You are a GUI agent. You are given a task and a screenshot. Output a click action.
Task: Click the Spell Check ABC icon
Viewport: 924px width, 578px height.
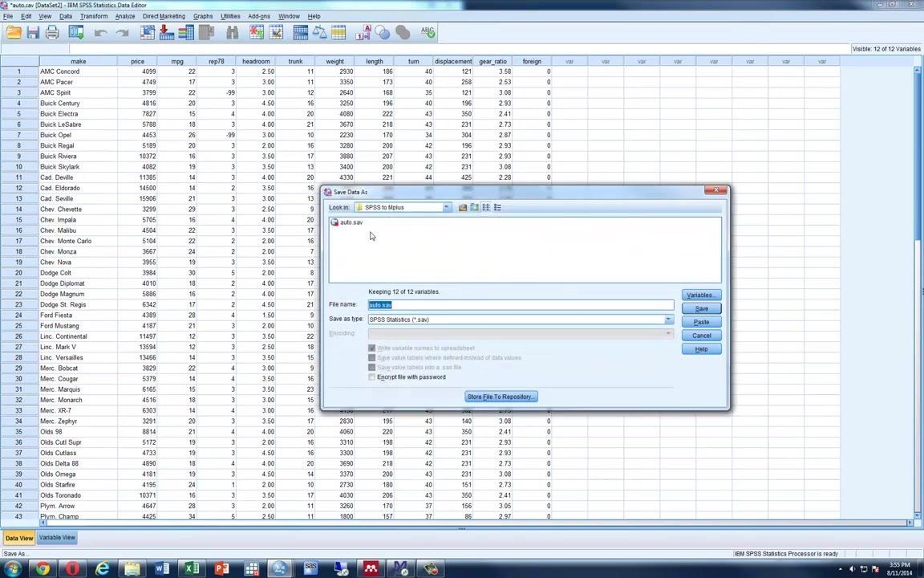pos(428,32)
